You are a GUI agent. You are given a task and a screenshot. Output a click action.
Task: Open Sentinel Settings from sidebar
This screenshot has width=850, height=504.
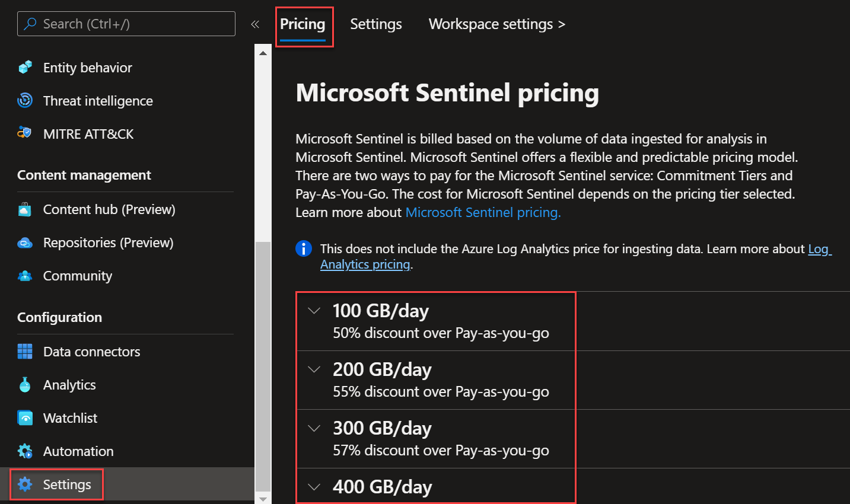[67, 484]
